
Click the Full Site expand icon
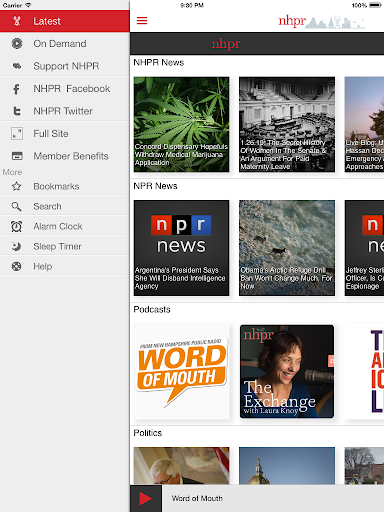17,133
